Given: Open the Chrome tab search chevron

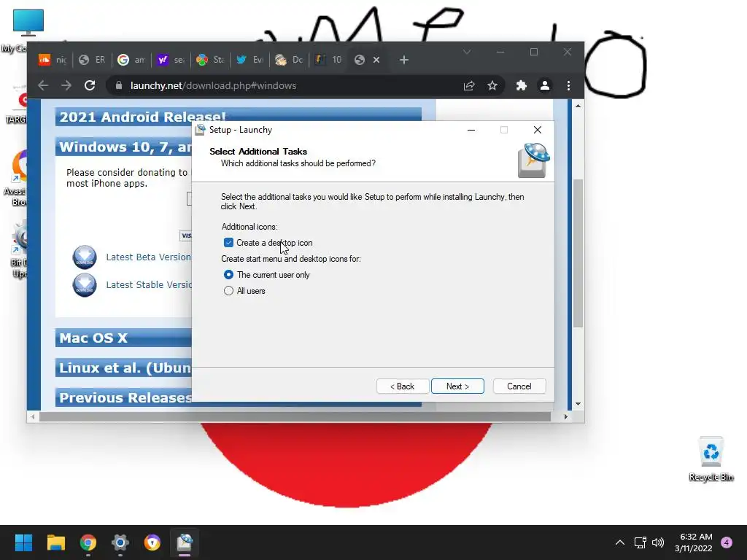Looking at the screenshot, I should click(x=467, y=52).
